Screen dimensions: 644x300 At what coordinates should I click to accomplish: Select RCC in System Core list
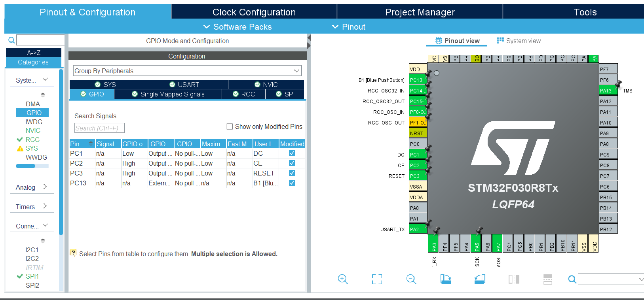(x=32, y=140)
